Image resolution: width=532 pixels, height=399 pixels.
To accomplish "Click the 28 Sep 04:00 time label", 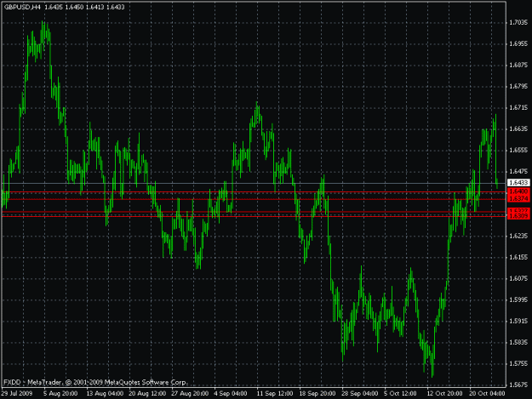I will 360,394.
